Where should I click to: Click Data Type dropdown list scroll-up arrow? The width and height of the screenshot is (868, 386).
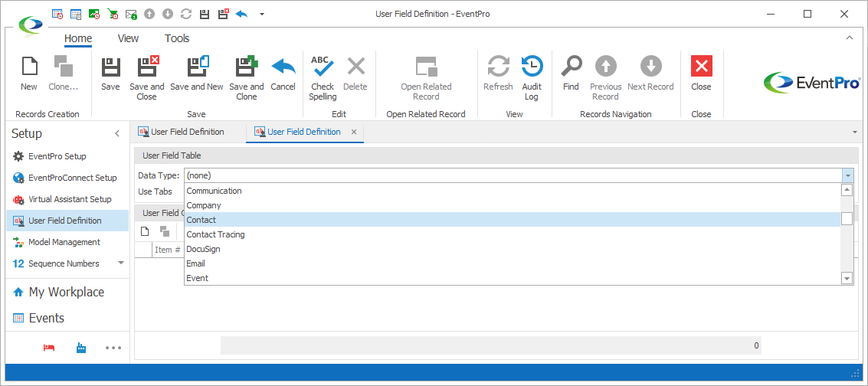click(x=847, y=190)
